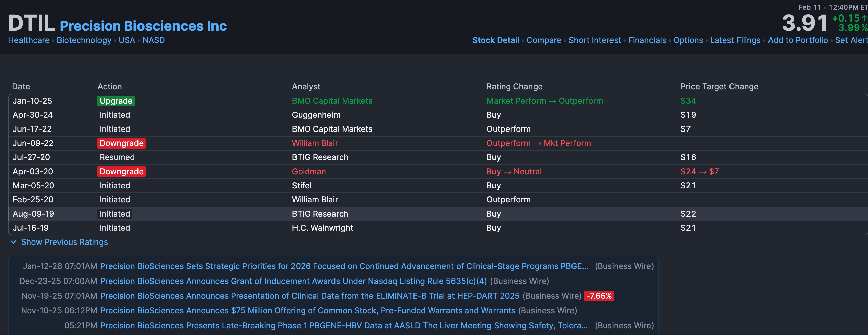Click the Price Target Change column header
The width and height of the screenshot is (868, 335).
coord(719,87)
